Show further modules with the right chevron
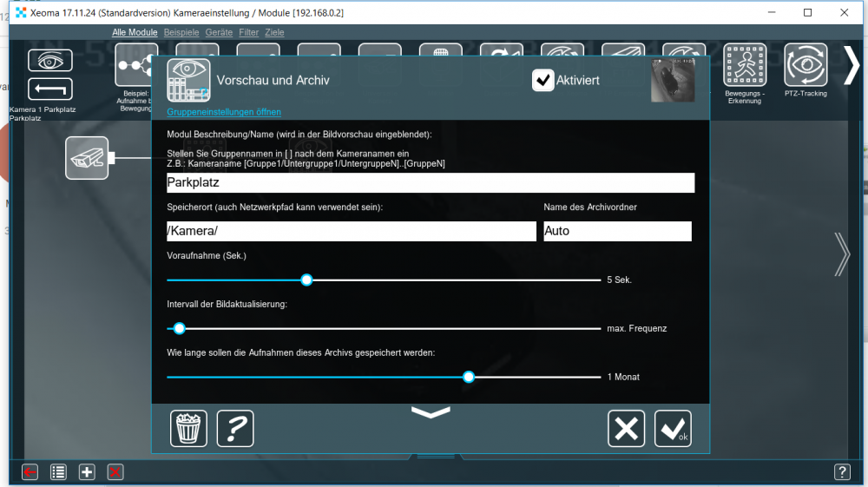 (x=852, y=65)
